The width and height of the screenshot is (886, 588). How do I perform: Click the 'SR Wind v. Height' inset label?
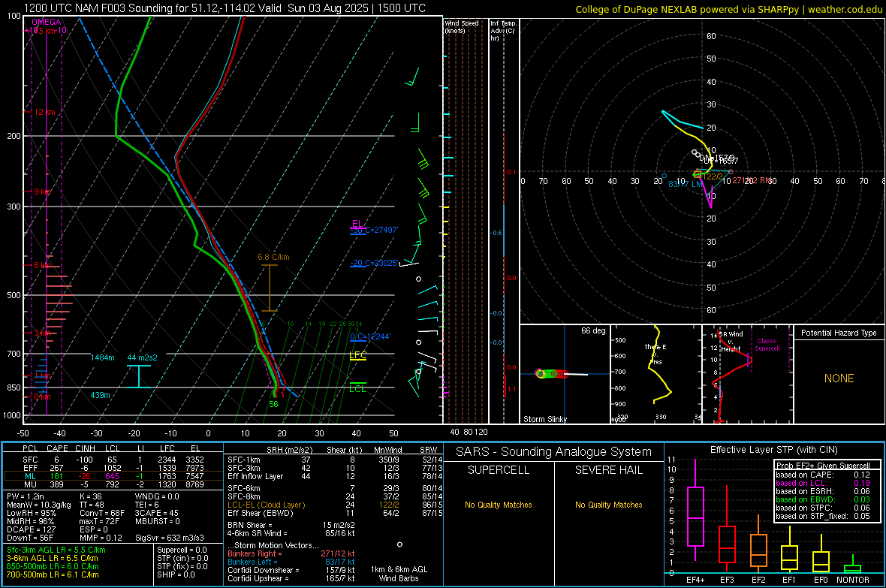coord(731,342)
